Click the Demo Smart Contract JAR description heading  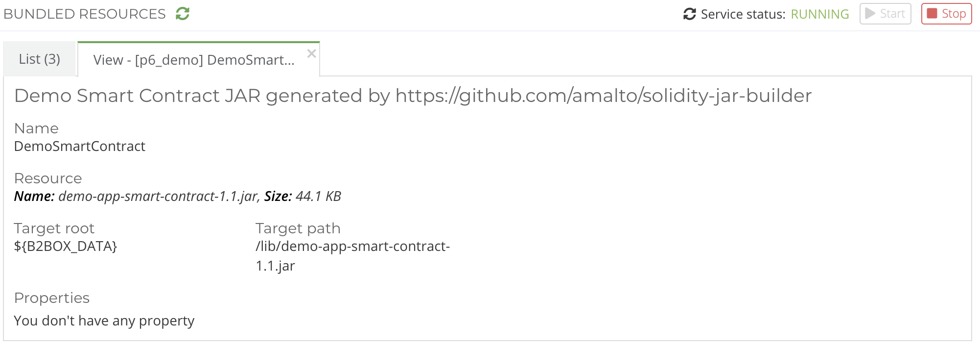click(413, 96)
